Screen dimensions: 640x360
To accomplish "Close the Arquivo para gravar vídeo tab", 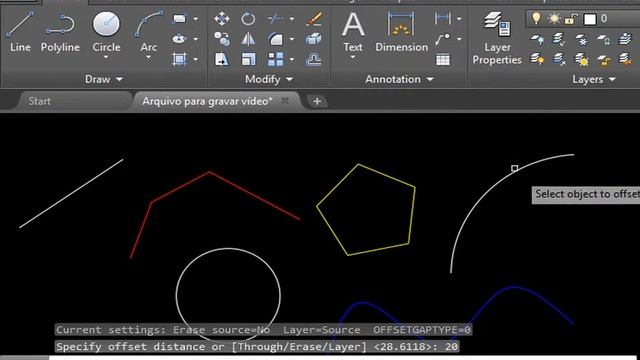I will click(x=285, y=100).
